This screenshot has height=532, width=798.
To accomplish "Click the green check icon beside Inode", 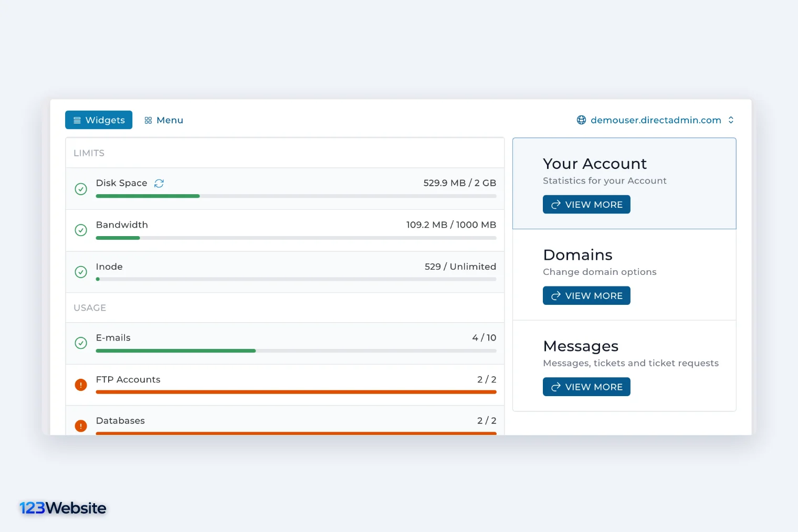I will [x=81, y=272].
